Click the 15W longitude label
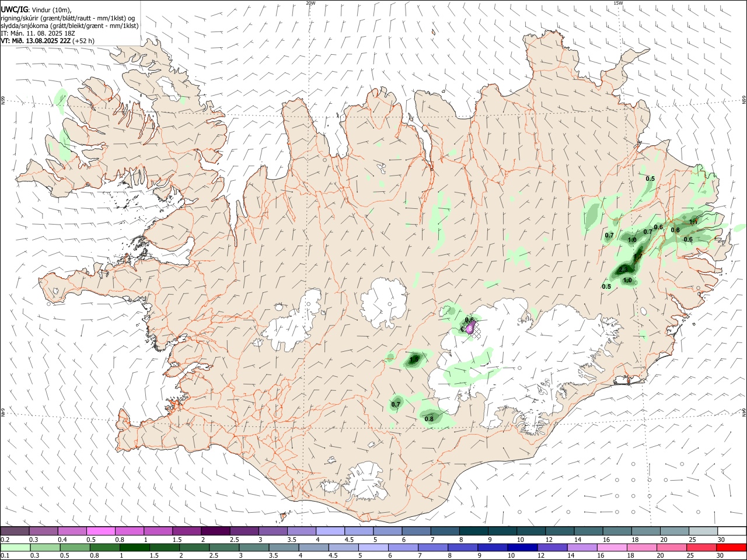Image resolution: width=747 pixels, height=560 pixels. [x=618, y=3]
